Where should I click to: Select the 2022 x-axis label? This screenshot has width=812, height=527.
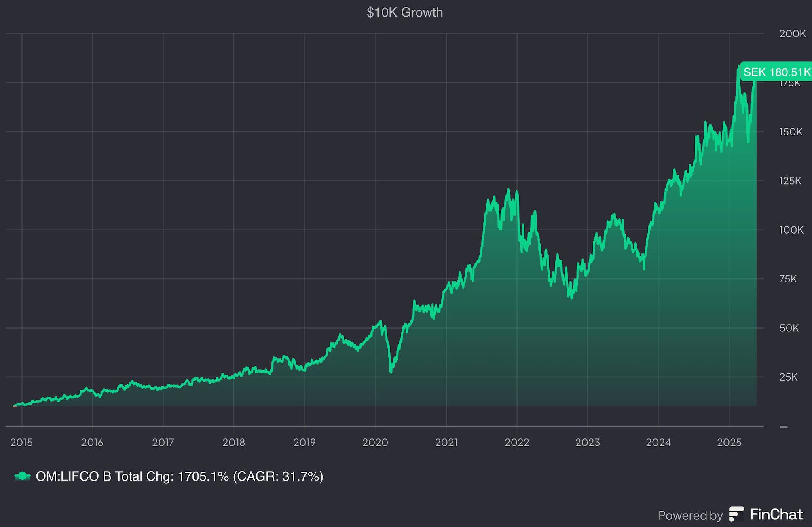(517, 442)
